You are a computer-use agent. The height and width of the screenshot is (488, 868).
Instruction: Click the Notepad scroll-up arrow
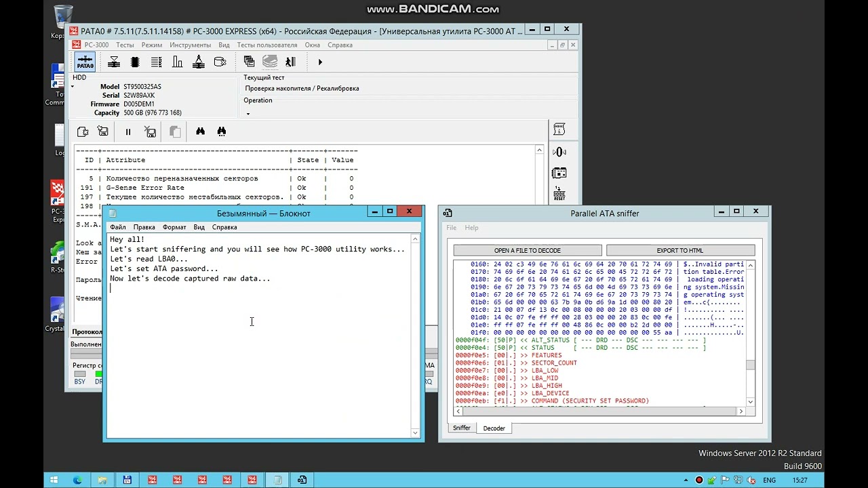click(415, 239)
